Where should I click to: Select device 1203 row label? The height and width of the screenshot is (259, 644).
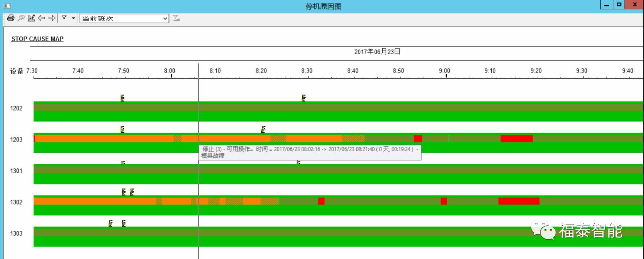click(16, 140)
